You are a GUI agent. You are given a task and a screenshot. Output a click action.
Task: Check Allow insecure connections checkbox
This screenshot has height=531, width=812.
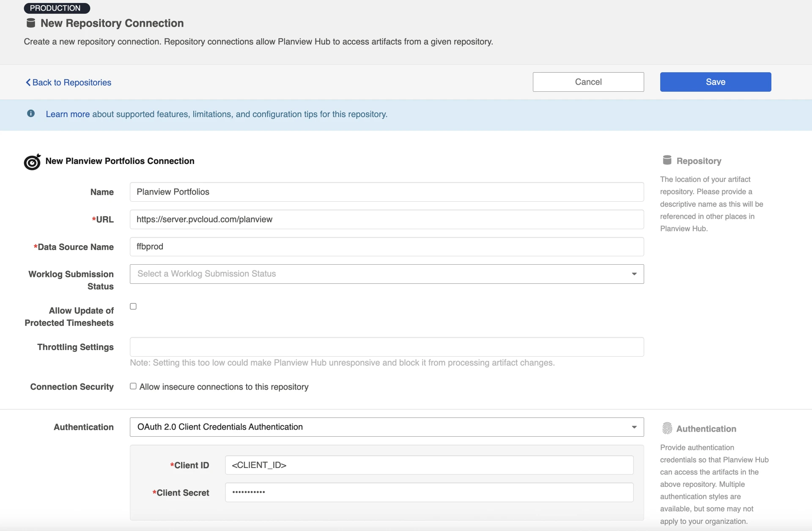133,386
